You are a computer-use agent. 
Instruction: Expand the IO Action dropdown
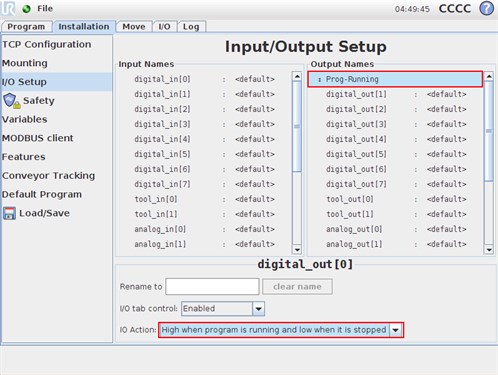point(396,330)
